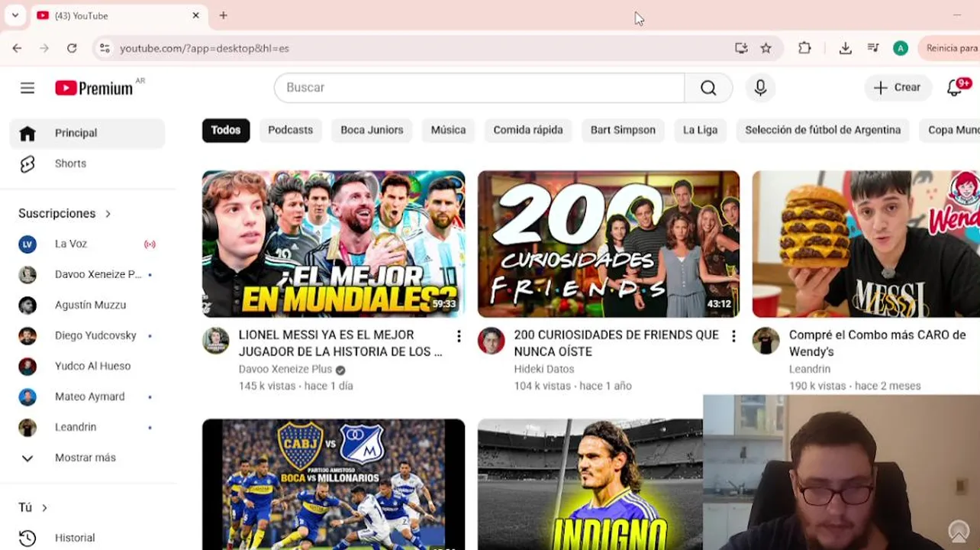Open Shorts in sidebar
This screenshot has height=550, width=980.
point(87,163)
